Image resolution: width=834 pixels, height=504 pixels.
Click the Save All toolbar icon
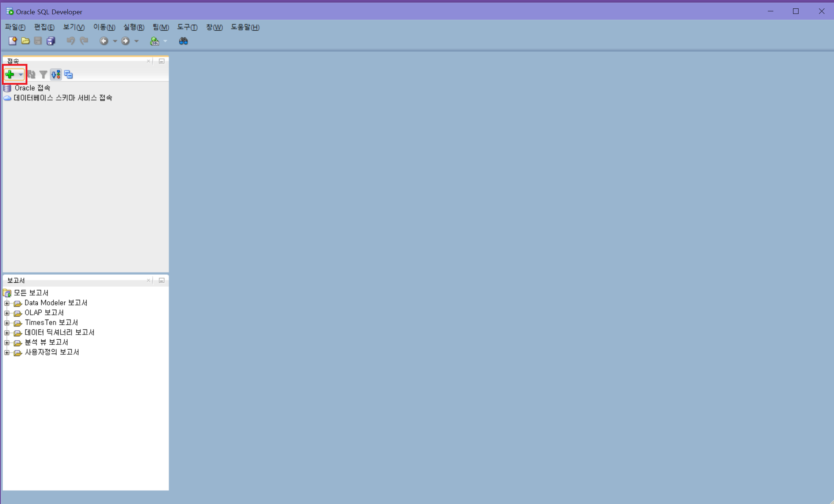point(51,41)
